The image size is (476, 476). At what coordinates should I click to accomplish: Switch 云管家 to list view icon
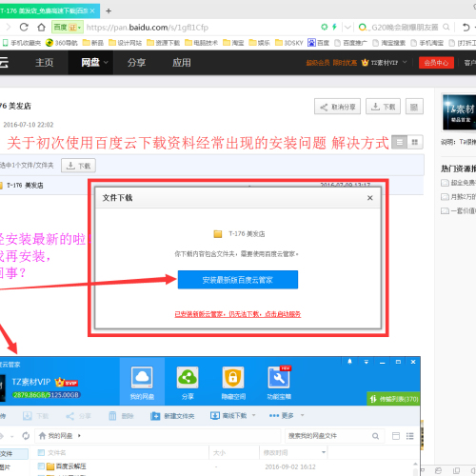[x=409, y=436]
